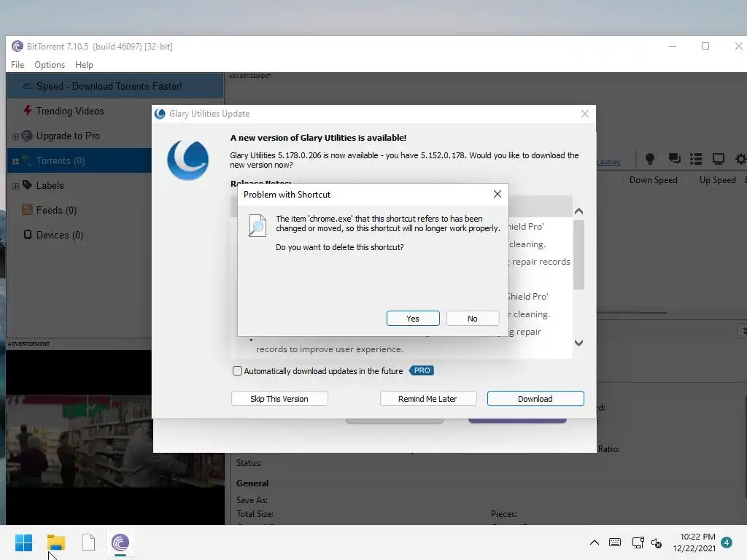Click the blank document taskbar icon
This screenshot has width=747, height=560.
(x=88, y=542)
